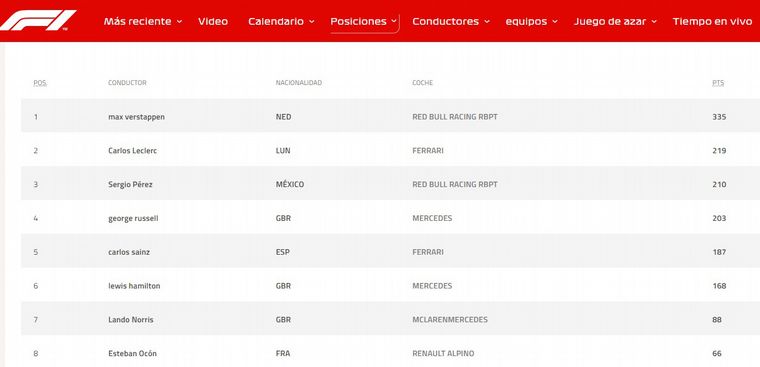Screen dimensions: 760x367
Task: Open driver Sergio Pérez
Action: tap(130, 185)
